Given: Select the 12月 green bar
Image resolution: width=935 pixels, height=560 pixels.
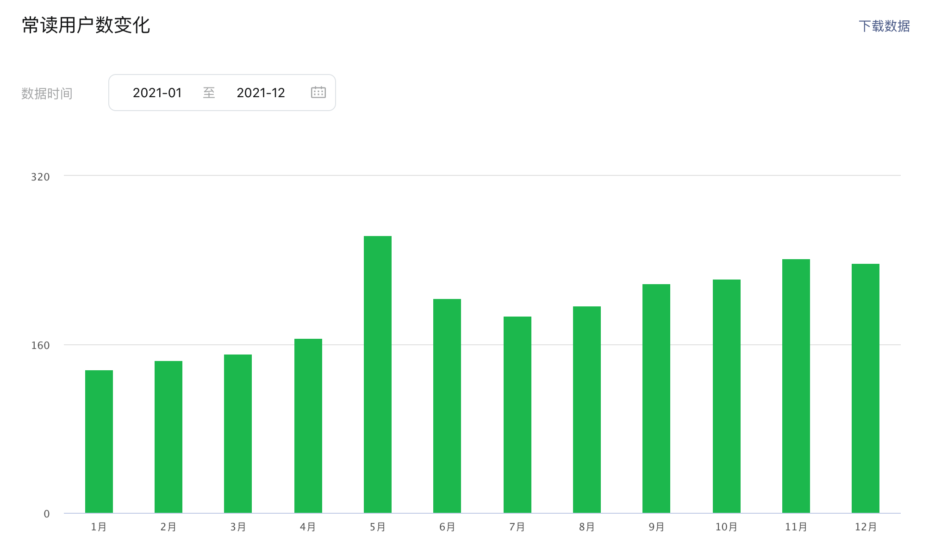Looking at the screenshot, I should tap(866, 388).
